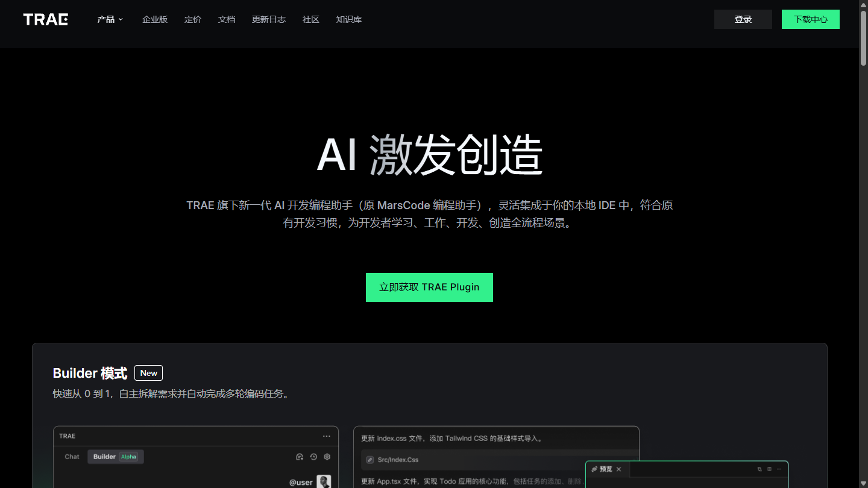Go to the 定价 page

pyautogui.click(x=193, y=19)
